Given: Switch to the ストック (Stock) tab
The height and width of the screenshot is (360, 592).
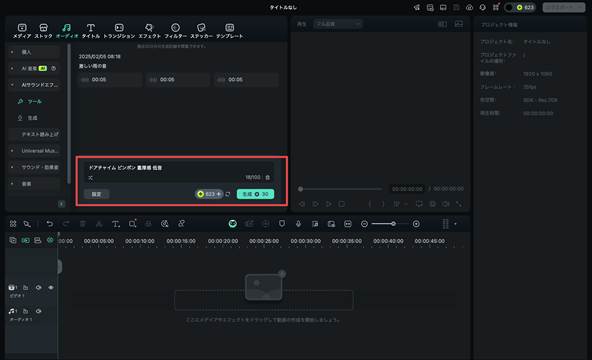Looking at the screenshot, I should [43, 31].
